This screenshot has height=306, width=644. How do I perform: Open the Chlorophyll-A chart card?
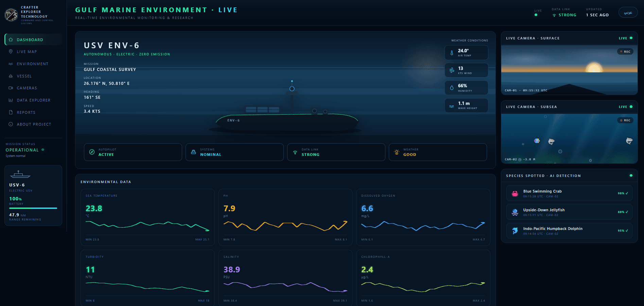423,278
